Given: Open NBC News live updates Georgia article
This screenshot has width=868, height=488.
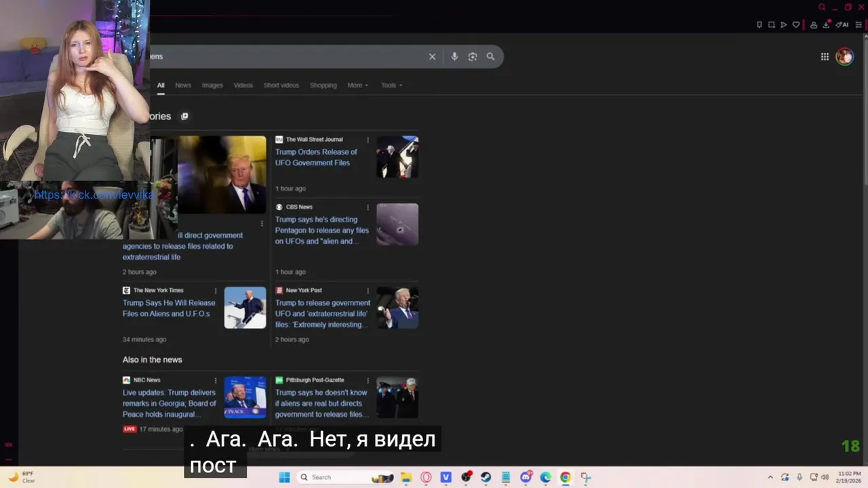Looking at the screenshot, I should click(170, 403).
